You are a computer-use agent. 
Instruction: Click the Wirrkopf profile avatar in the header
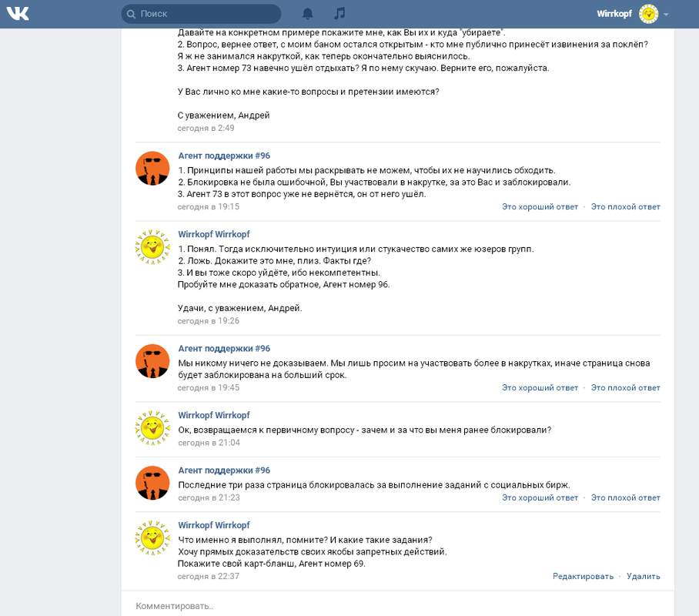(648, 14)
